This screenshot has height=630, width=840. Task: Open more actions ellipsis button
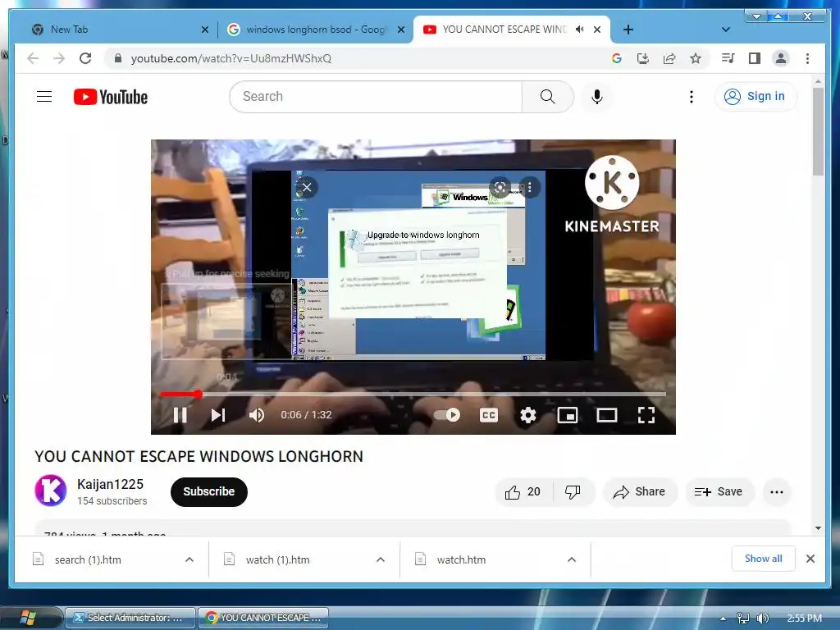777,492
